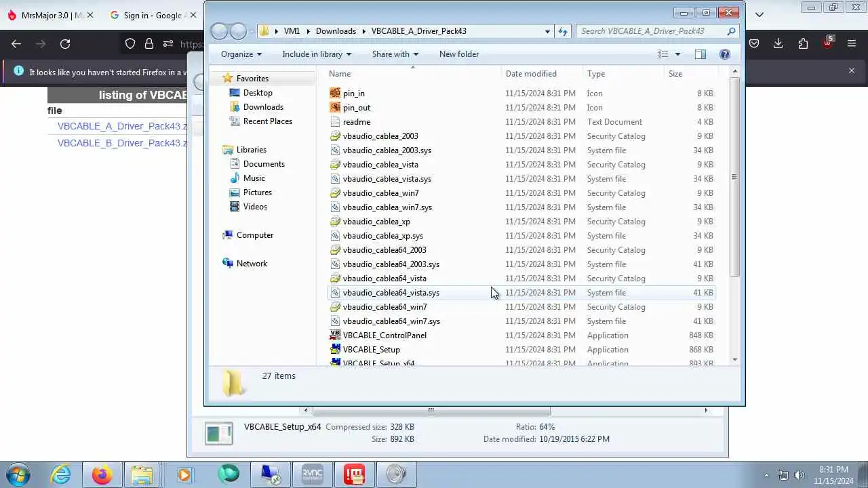868x488 pixels.
Task: Select Recent Places in the navigation pane
Action: pos(268,121)
